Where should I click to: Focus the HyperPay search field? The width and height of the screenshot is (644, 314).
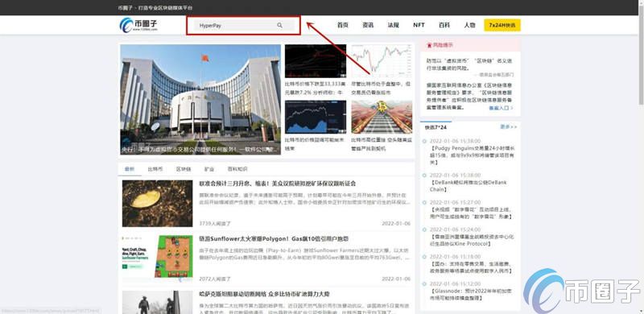click(x=244, y=26)
